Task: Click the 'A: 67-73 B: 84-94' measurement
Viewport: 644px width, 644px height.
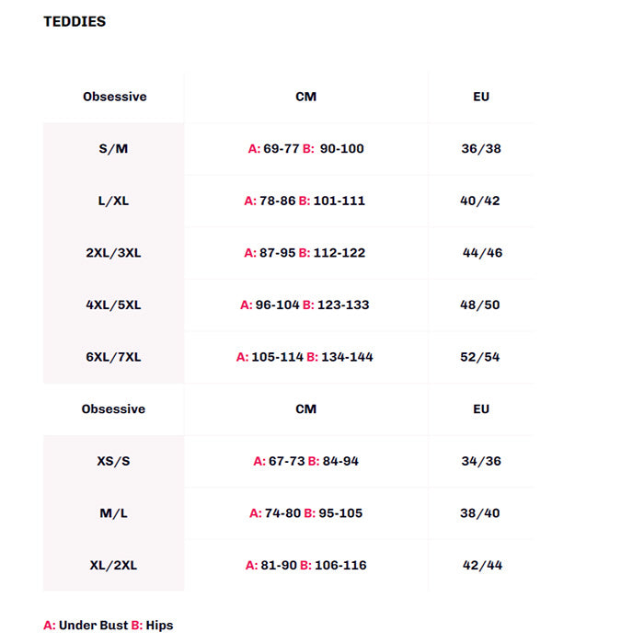Action: pos(306,461)
